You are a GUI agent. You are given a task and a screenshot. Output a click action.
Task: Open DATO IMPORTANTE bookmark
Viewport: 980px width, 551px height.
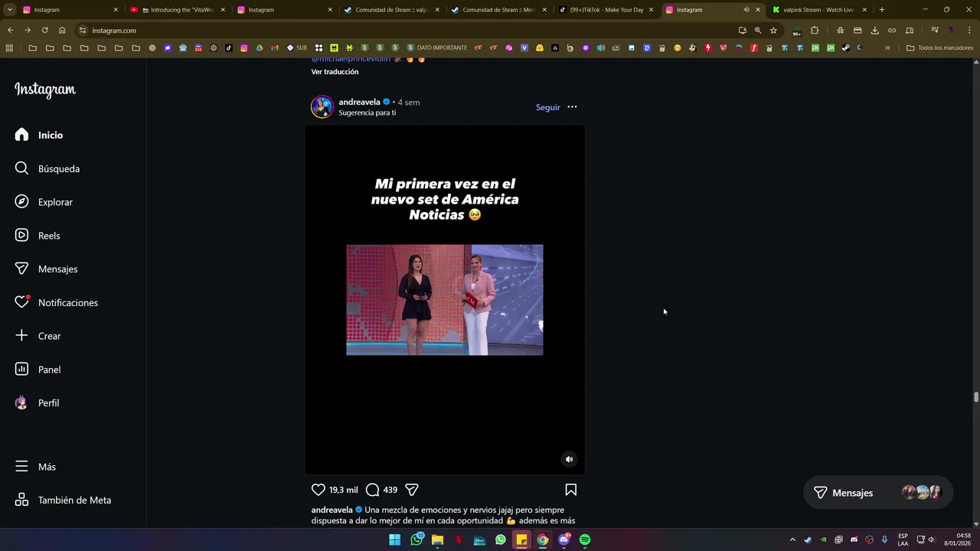[437, 47]
